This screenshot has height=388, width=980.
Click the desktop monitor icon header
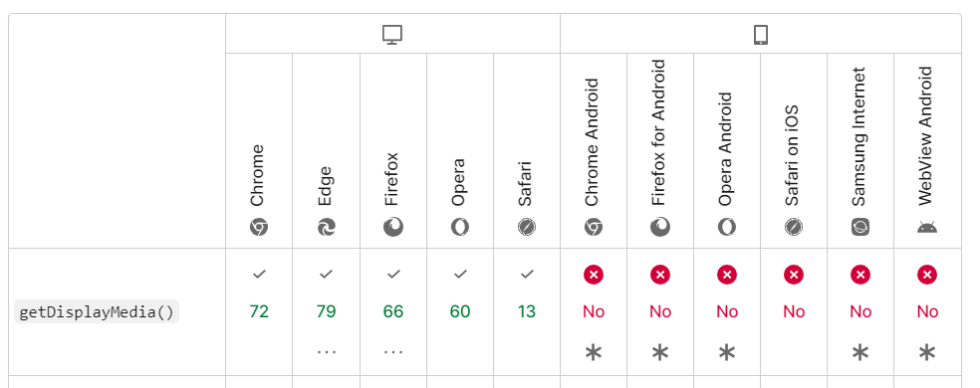(x=392, y=35)
